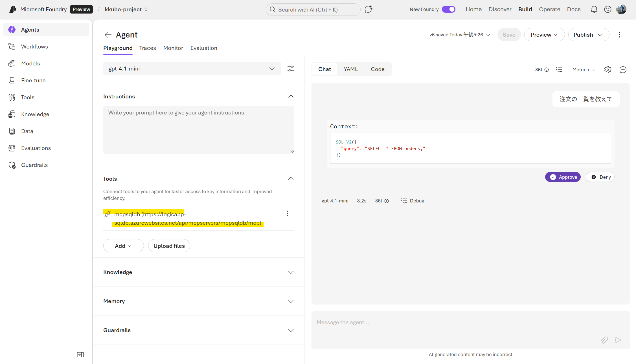Click the notifications bell icon
The width and height of the screenshot is (636, 364).
tap(594, 9)
